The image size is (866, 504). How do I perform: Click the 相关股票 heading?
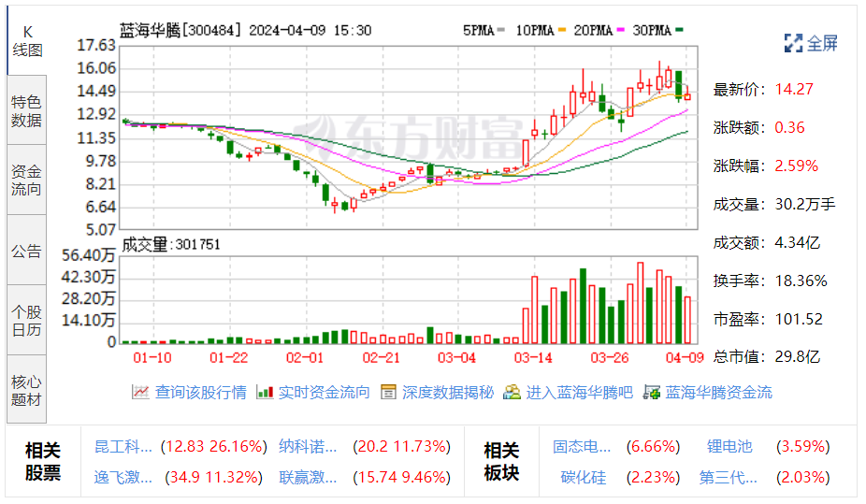[42, 462]
